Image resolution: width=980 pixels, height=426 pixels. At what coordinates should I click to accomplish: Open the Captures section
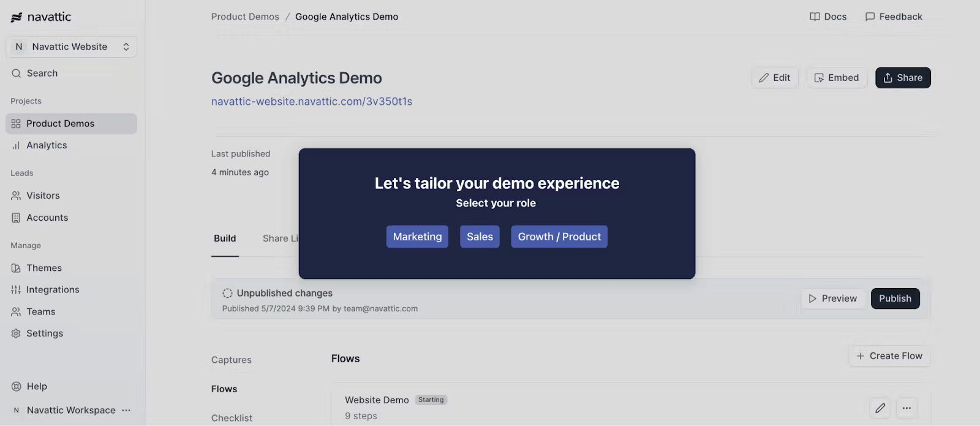pos(232,360)
